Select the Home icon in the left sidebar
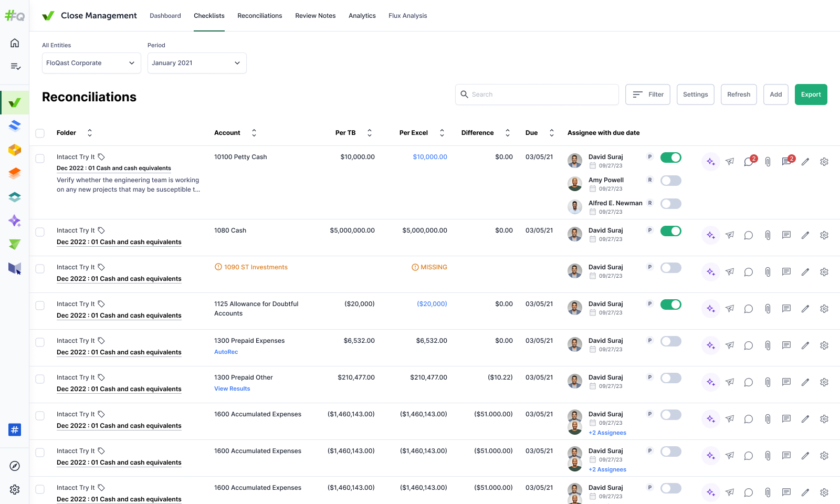840x504 pixels. pyautogui.click(x=14, y=43)
